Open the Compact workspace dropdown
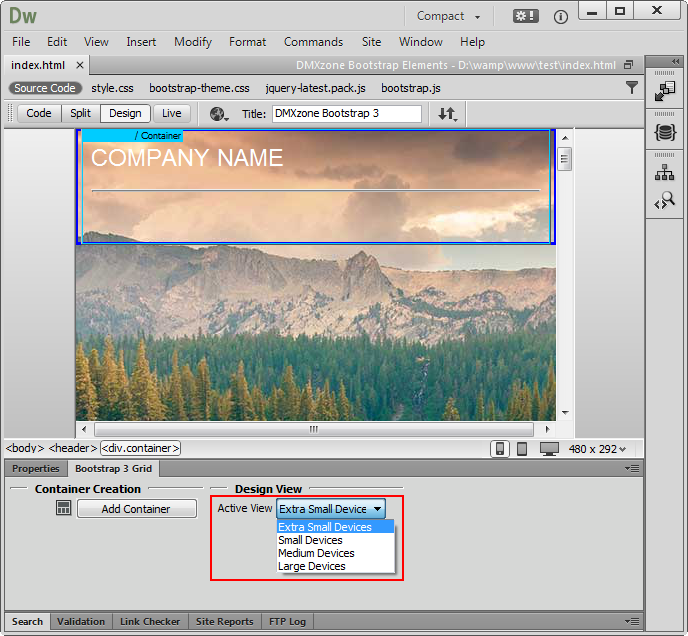 [x=448, y=16]
